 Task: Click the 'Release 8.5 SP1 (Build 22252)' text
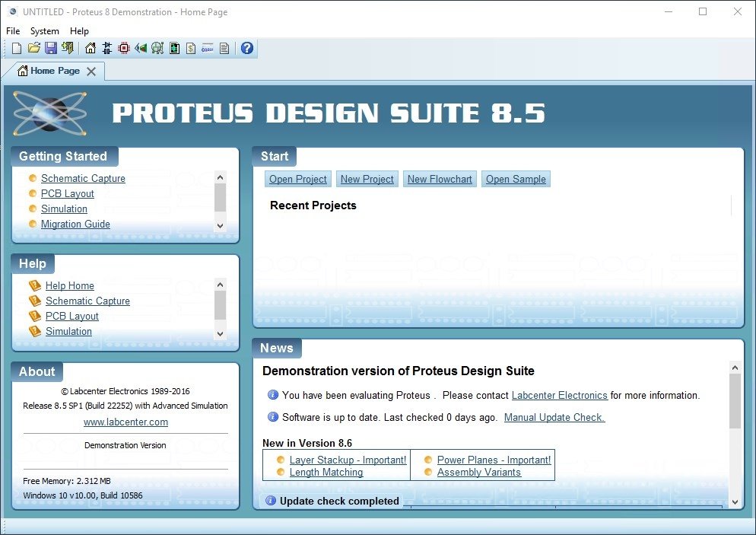pyautogui.click(x=78, y=406)
